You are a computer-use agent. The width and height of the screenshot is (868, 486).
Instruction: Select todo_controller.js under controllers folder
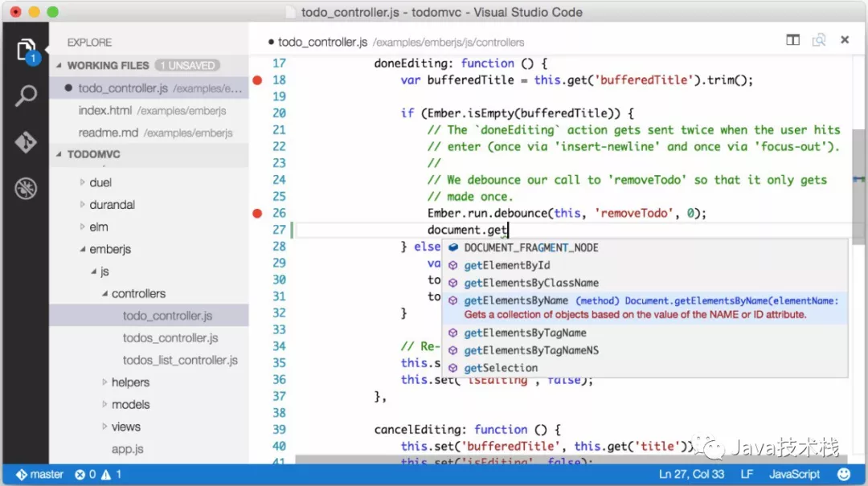[149, 316]
